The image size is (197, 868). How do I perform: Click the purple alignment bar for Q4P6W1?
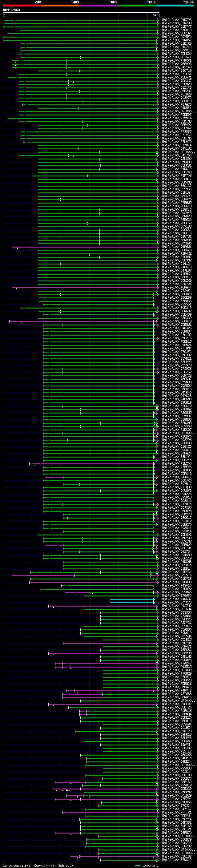click(x=85, y=247)
